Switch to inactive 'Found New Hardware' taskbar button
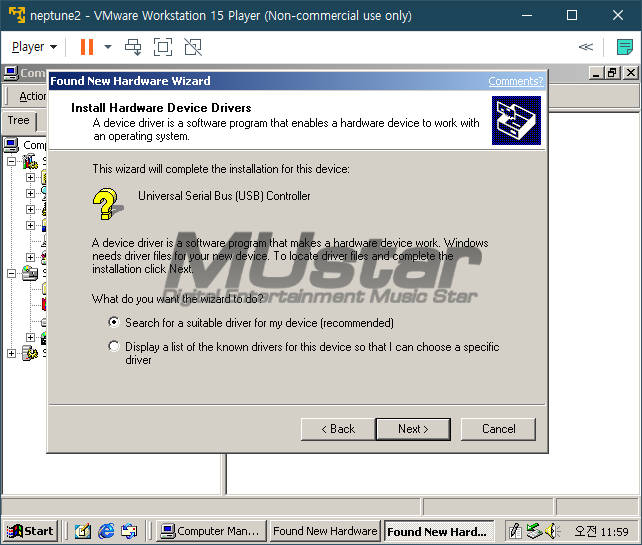 (325, 531)
